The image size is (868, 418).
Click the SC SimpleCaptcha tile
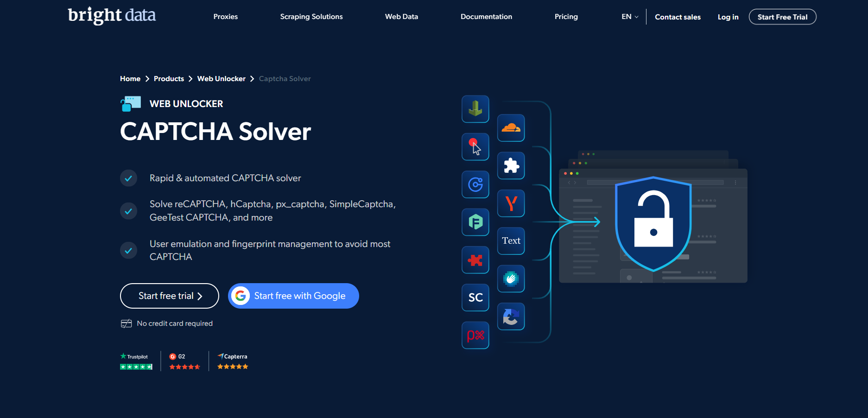point(475,298)
